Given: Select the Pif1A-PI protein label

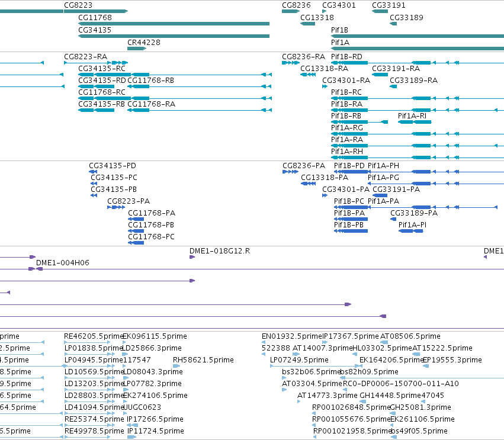Looking at the screenshot, I should 412,225.
